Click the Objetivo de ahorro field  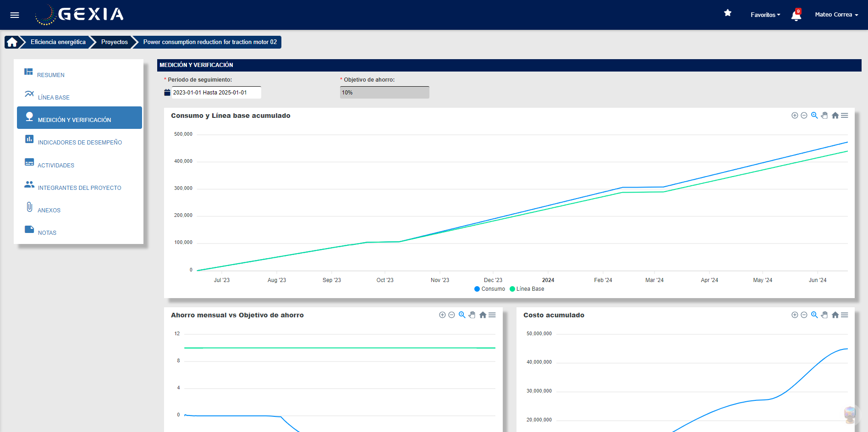(384, 93)
